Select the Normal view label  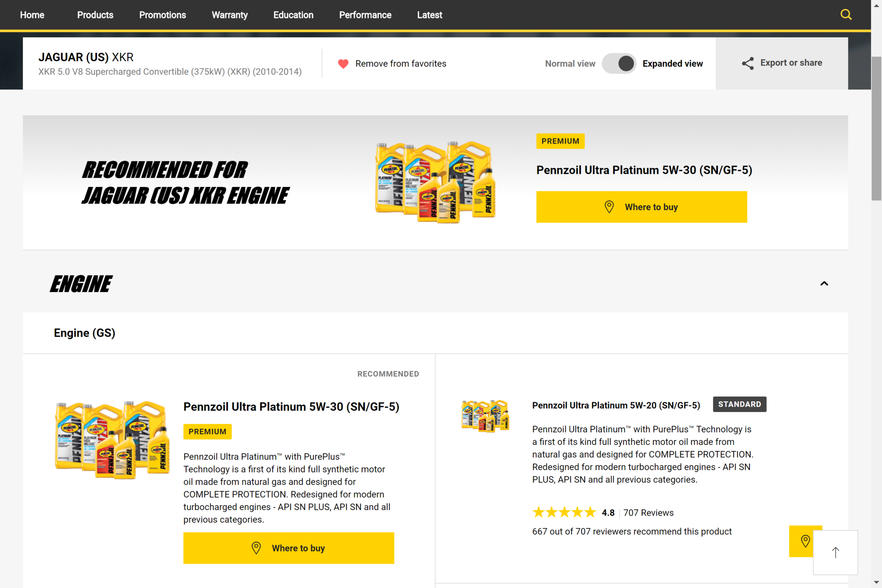pos(570,64)
